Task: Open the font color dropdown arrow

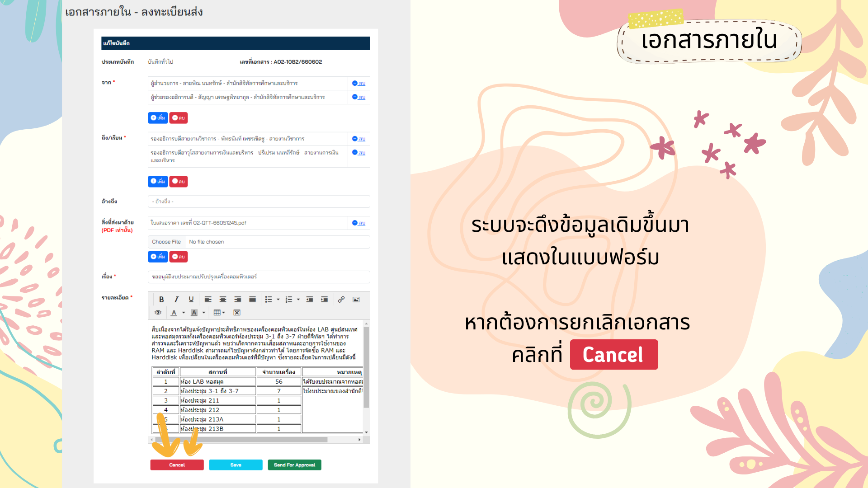Action: pos(184,313)
